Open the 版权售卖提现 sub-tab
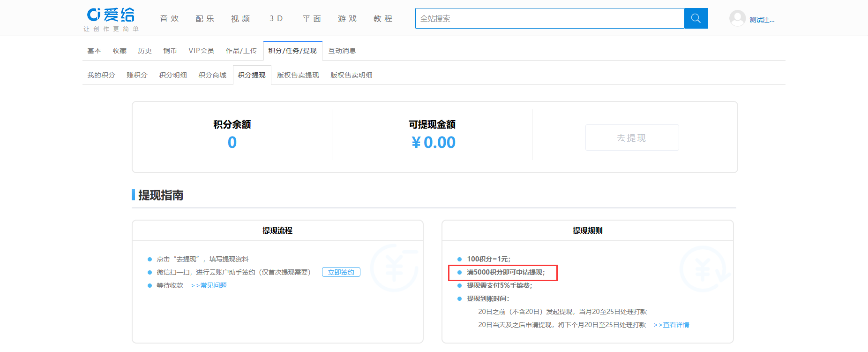This screenshot has width=868, height=352. coord(298,75)
